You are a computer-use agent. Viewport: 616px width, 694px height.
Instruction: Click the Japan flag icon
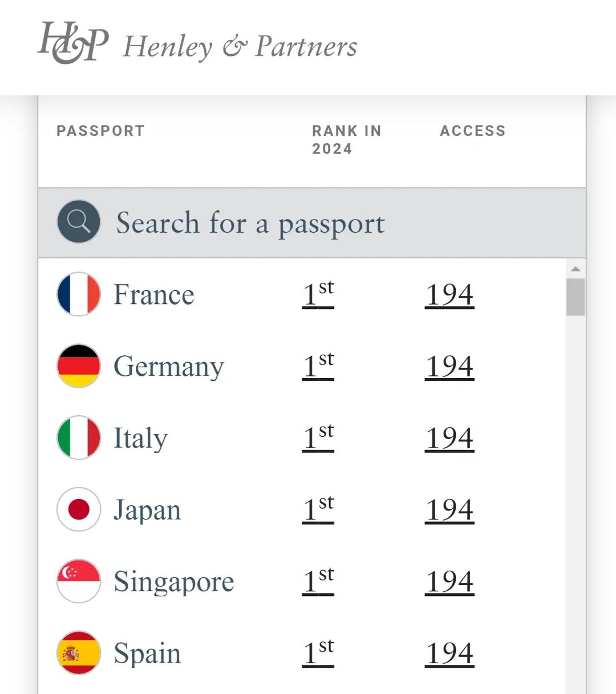79,509
